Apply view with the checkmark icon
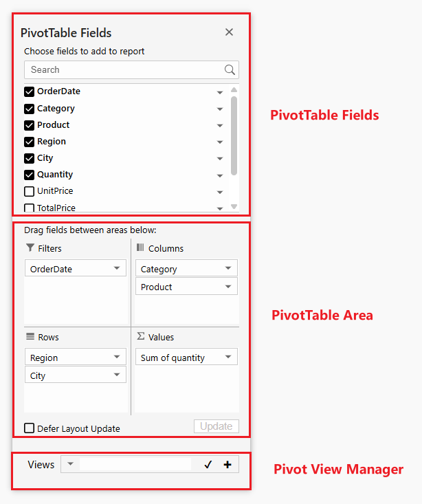The width and height of the screenshot is (422, 504). 208,465
